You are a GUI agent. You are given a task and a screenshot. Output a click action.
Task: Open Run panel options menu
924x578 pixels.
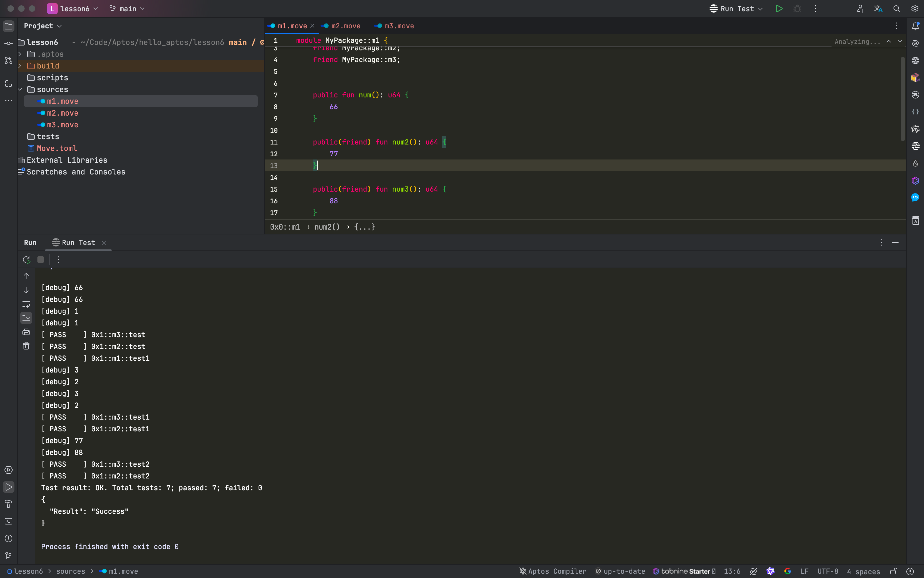[x=881, y=242]
